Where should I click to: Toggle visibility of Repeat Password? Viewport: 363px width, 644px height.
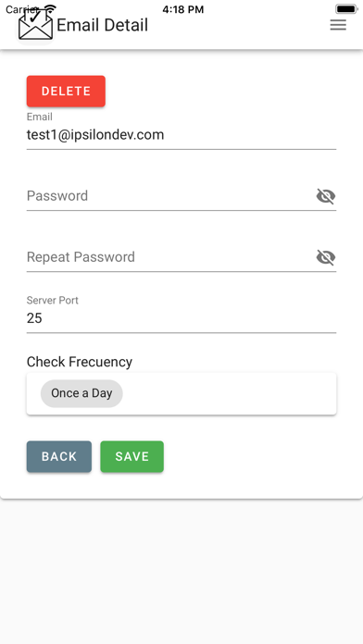point(326,257)
